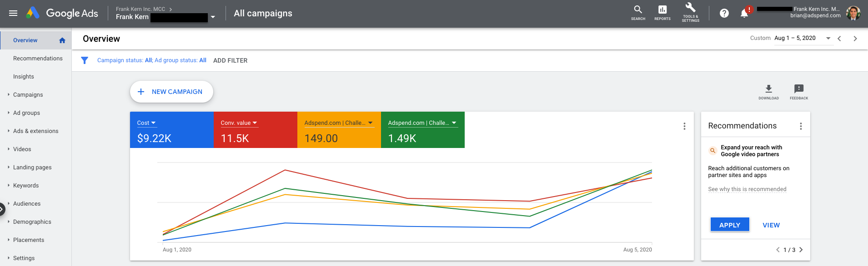This screenshot has height=266, width=868.
Task: Open chart card three-dot menu
Action: coord(684,126)
